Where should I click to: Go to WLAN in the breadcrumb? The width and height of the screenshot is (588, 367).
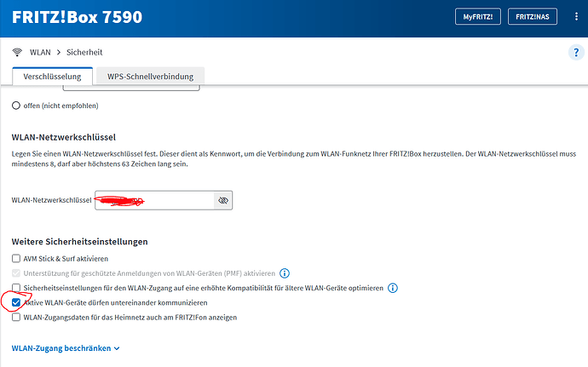click(40, 53)
